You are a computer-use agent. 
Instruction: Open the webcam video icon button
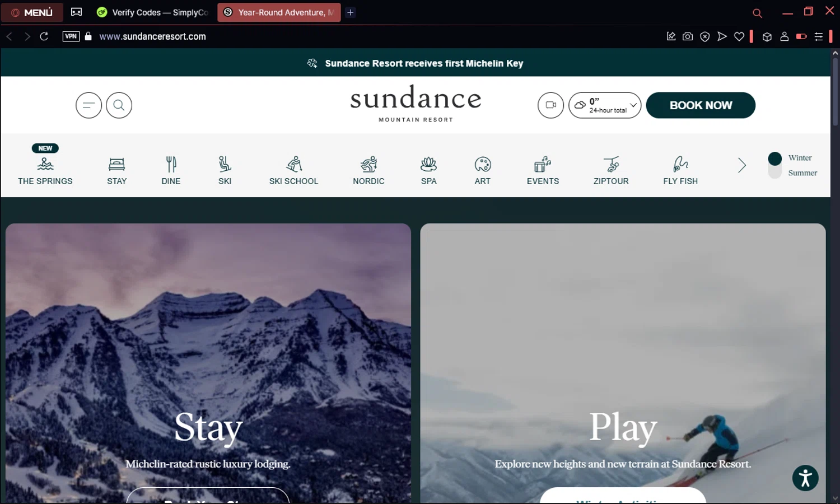(x=551, y=105)
